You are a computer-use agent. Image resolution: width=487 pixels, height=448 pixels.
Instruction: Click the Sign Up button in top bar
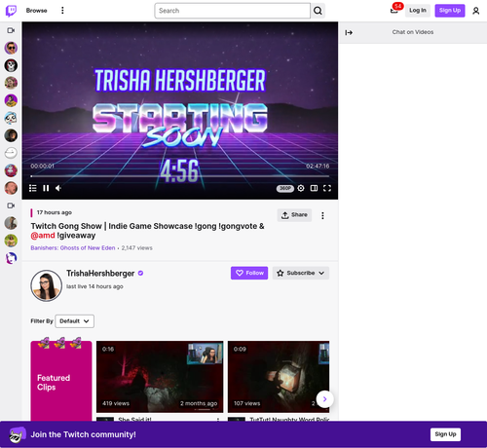[450, 11]
